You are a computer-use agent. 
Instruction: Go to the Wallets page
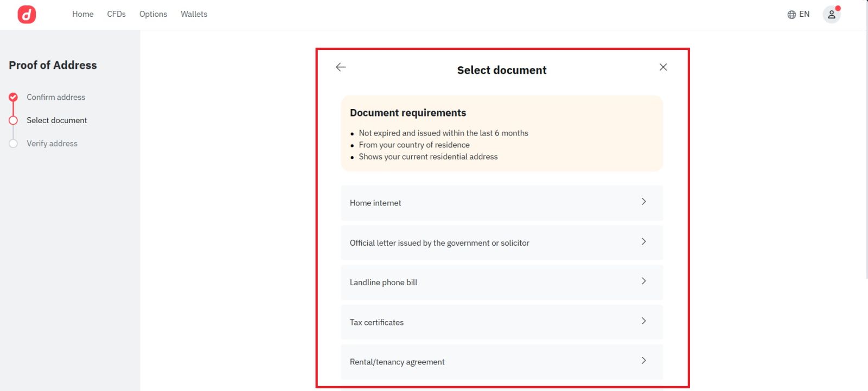coord(194,14)
